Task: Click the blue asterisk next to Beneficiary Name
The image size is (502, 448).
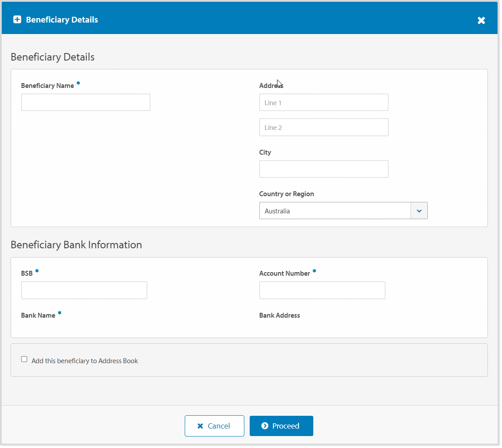Action: [78, 83]
